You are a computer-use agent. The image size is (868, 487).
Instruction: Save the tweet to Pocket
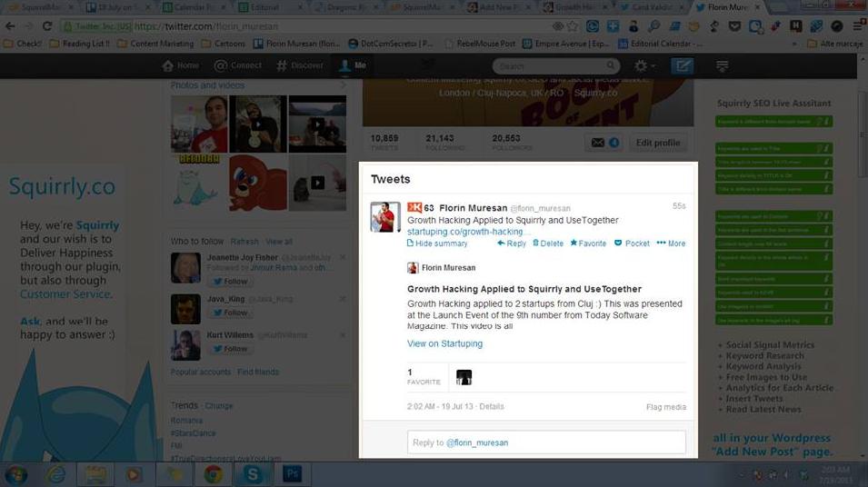(x=632, y=243)
